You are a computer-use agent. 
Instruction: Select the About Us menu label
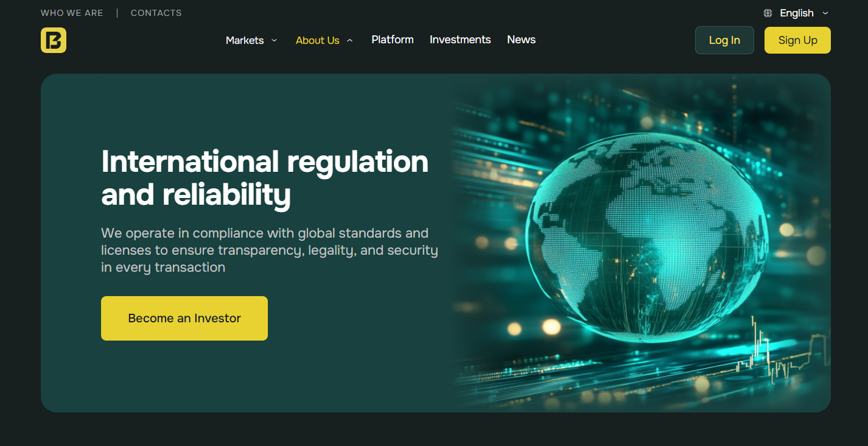pyautogui.click(x=317, y=40)
